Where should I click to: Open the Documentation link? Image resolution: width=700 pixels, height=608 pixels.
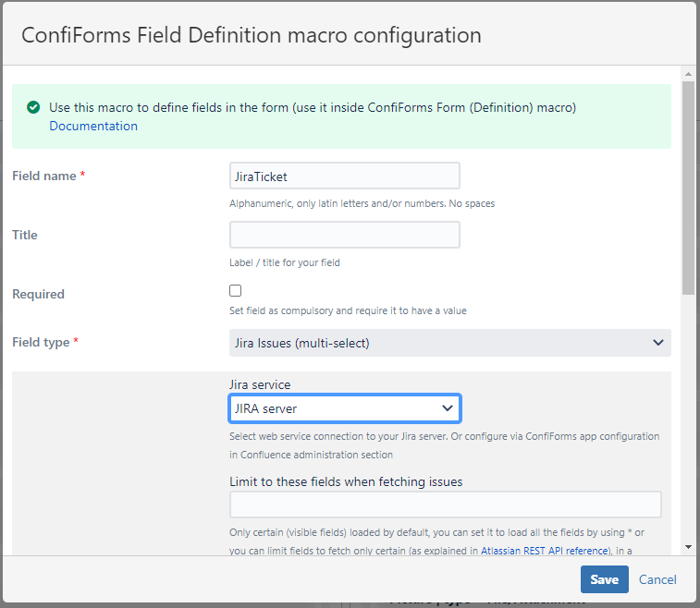pyautogui.click(x=93, y=127)
